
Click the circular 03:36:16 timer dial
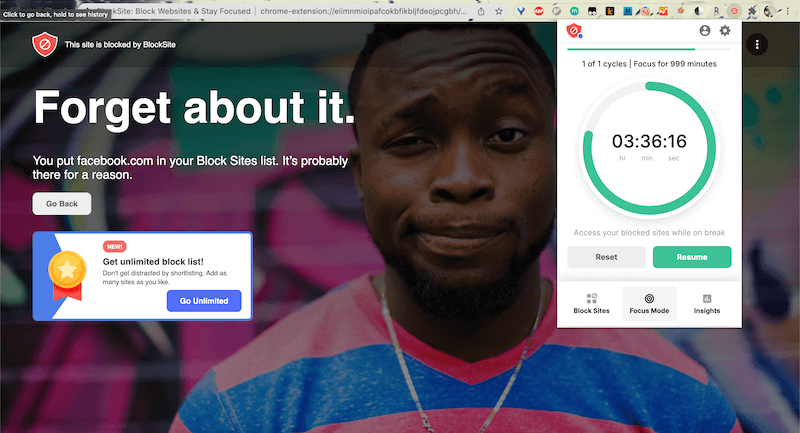pyautogui.click(x=649, y=148)
